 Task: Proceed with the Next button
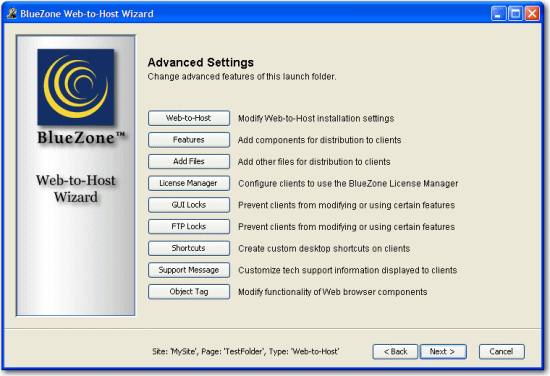443,351
